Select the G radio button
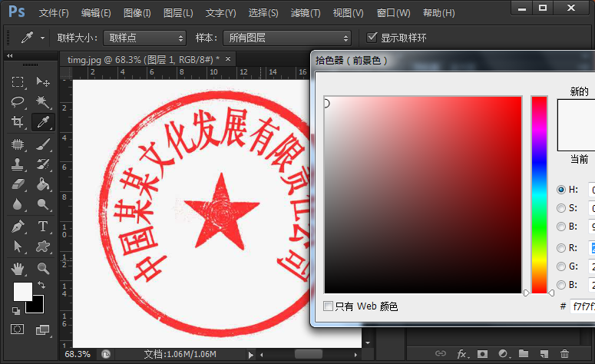This screenshot has width=595, height=364. click(561, 266)
